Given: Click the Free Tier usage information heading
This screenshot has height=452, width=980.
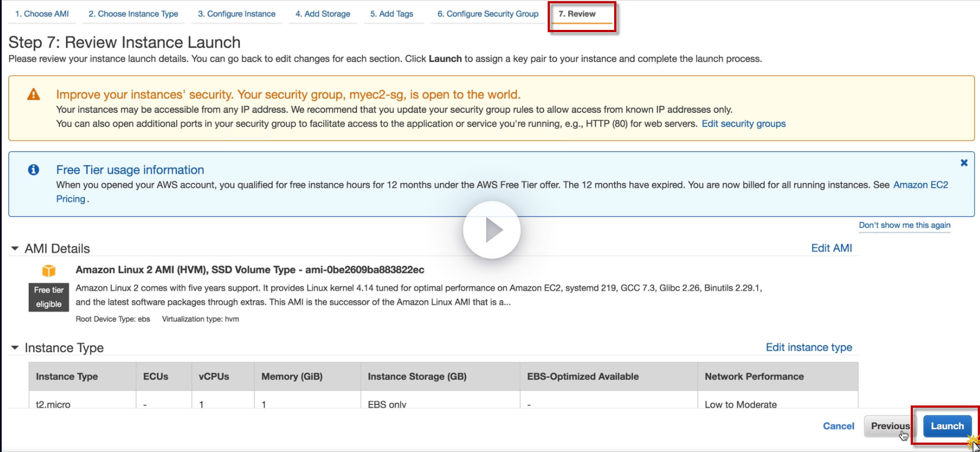Looking at the screenshot, I should [130, 170].
